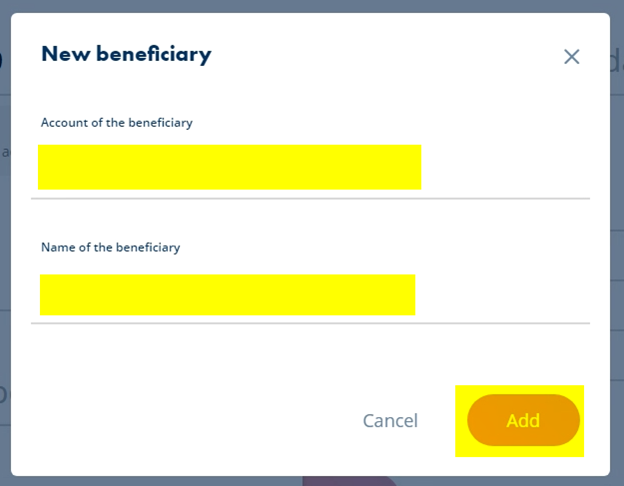Click the Add button
This screenshot has height=486, width=624.
(523, 420)
